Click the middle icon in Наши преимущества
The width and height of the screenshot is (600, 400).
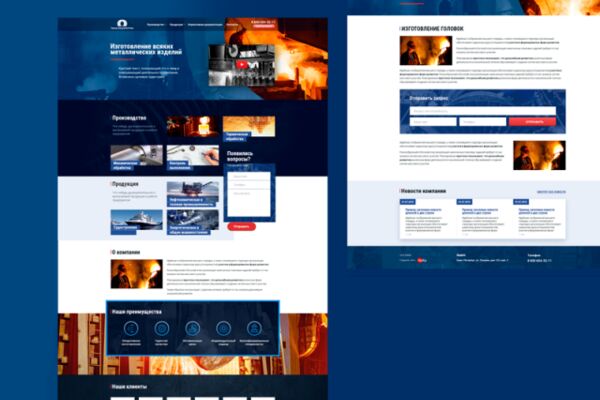point(192,328)
